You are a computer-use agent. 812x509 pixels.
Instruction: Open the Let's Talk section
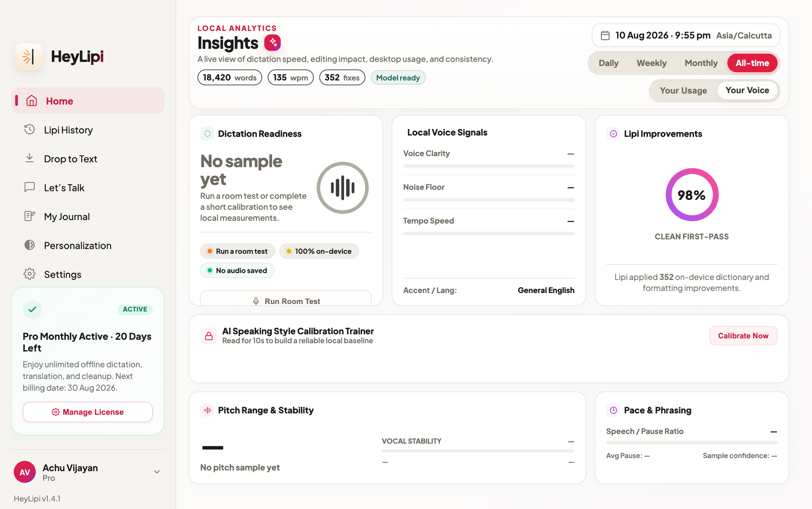(88, 188)
